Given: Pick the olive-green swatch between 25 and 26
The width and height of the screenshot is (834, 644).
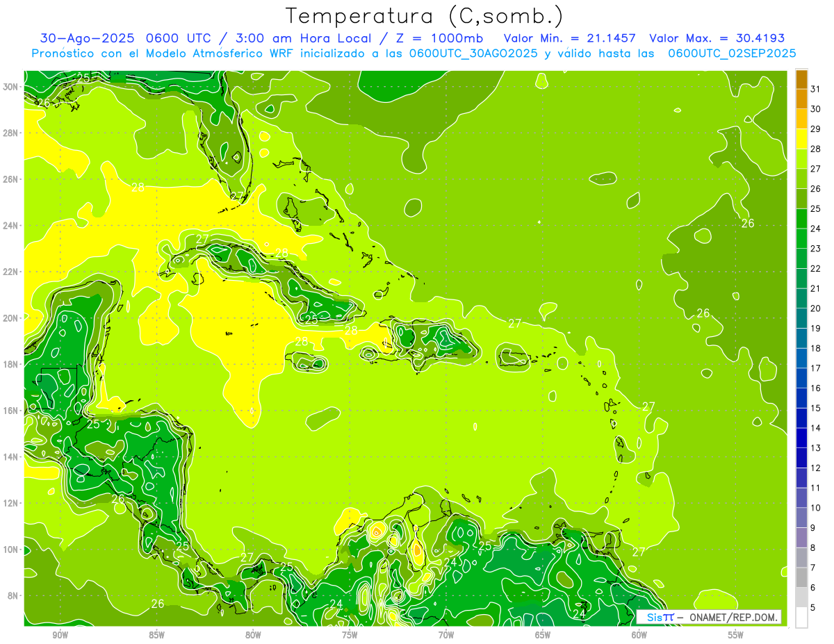Looking at the screenshot, I should [801, 199].
